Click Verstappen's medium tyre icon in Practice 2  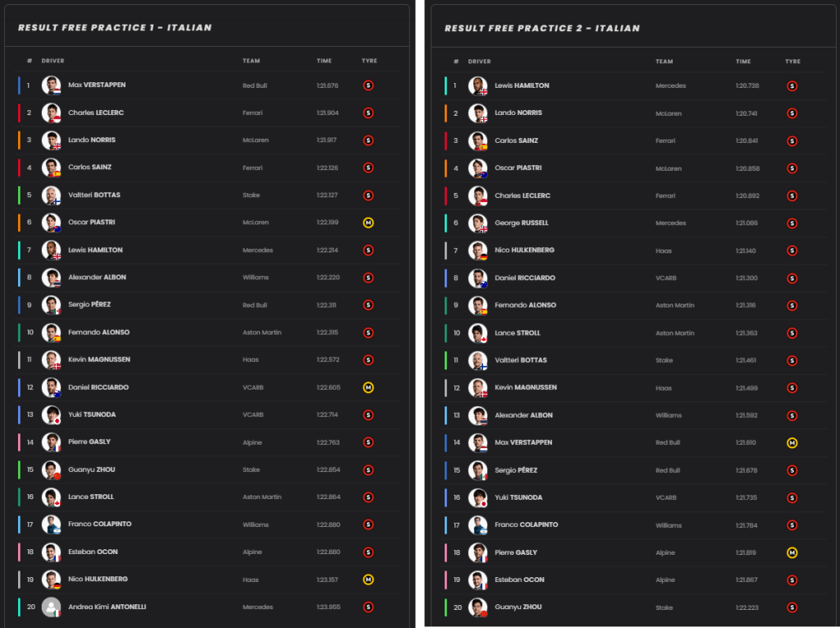point(792,442)
